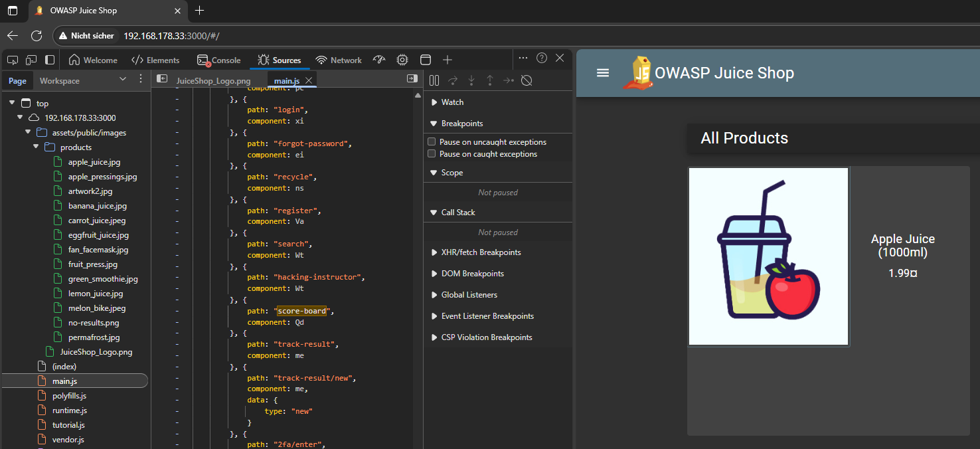This screenshot has width=980, height=449.
Task: Toggle device emulation icon
Action: pyautogui.click(x=31, y=60)
